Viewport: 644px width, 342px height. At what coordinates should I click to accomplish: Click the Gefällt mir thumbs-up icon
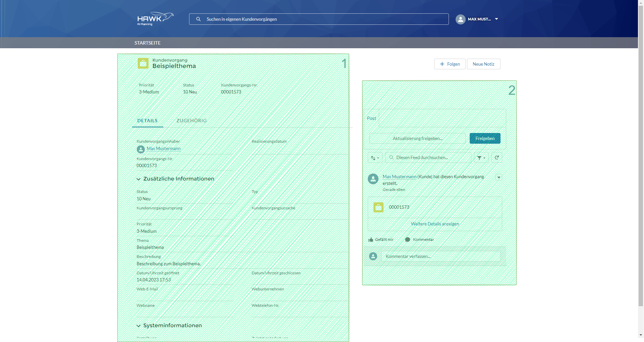click(371, 240)
